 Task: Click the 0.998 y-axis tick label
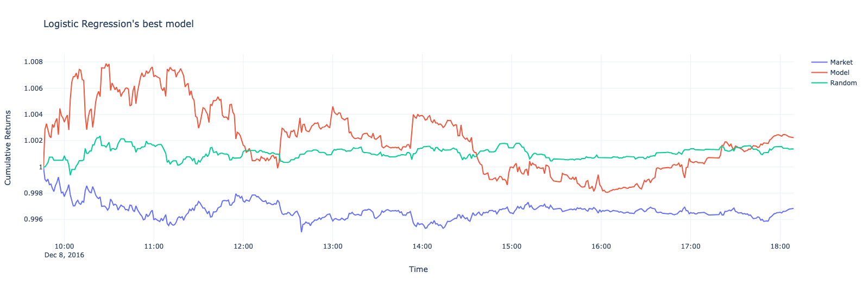click(x=33, y=193)
